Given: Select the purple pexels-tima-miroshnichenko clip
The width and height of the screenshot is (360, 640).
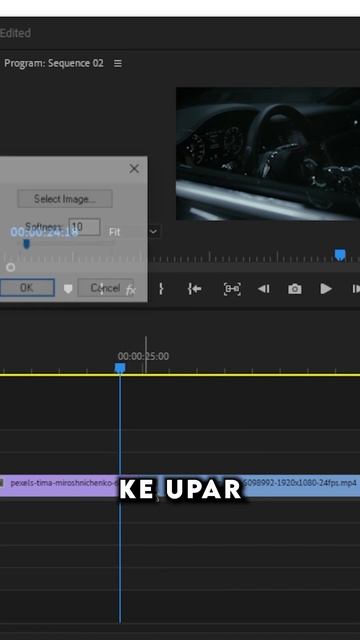Looking at the screenshot, I should [x=60, y=486].
